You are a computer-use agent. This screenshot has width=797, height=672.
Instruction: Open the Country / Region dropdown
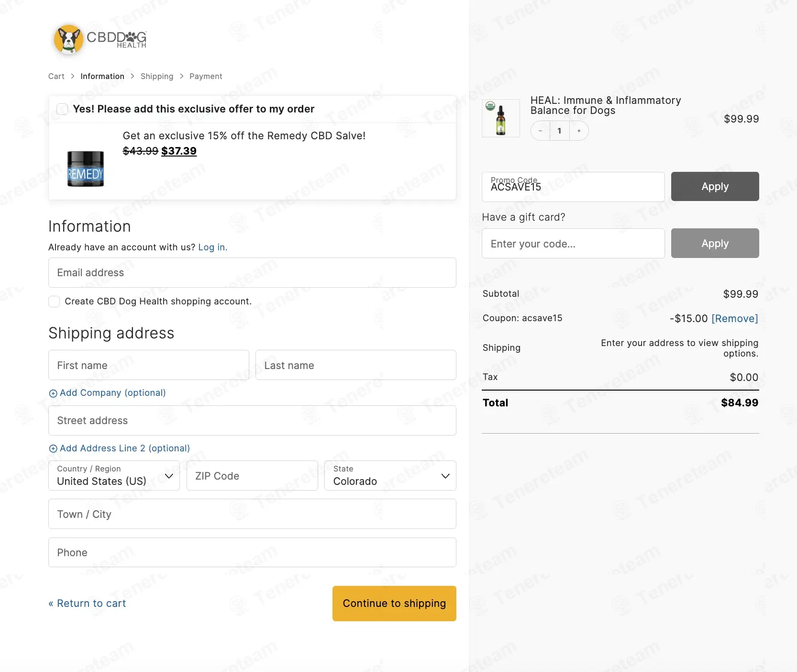pos(114,476)
